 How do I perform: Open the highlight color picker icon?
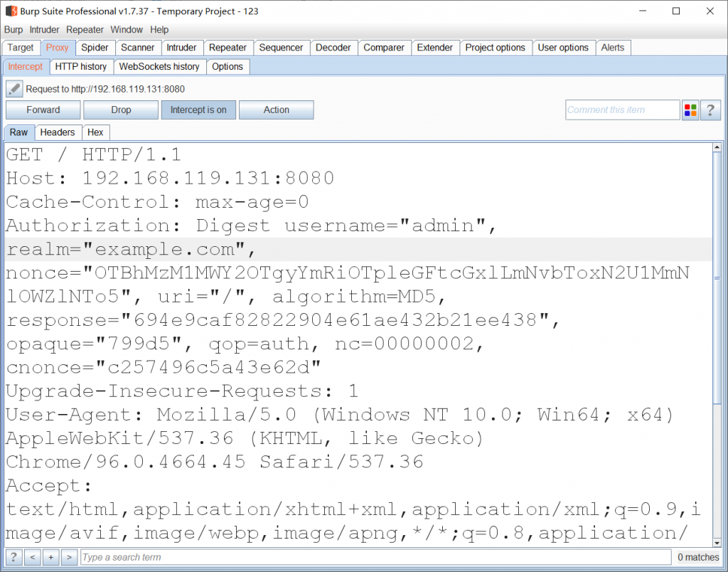pos(690,110)
